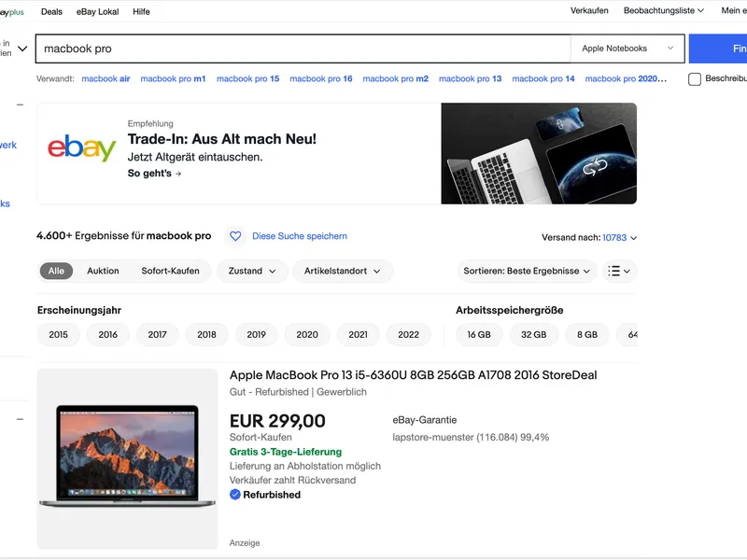Open the Beobachtungsliste menu
Image resolution: width=747 pixels, height=560 pixels.
(663, 11)
